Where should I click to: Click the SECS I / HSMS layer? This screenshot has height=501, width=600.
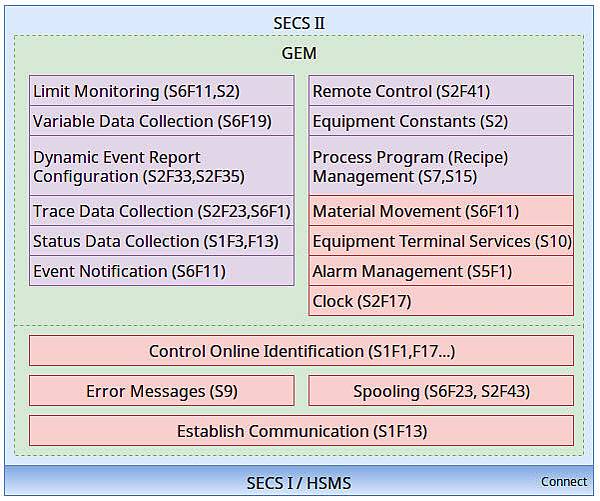(x=299, y=482)
